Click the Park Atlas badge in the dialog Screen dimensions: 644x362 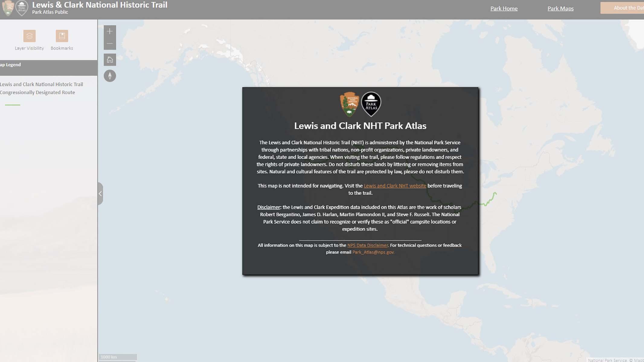[x=371, y=104]
